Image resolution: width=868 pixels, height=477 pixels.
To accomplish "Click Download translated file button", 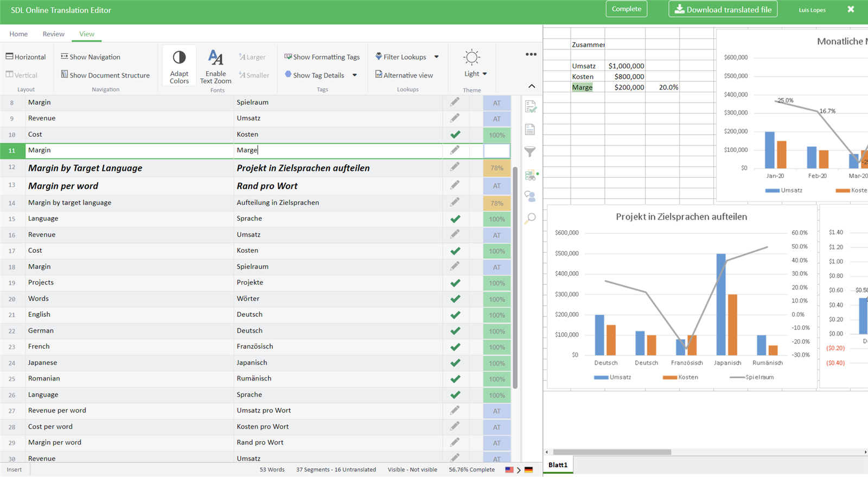I will [x=723, y=9].
